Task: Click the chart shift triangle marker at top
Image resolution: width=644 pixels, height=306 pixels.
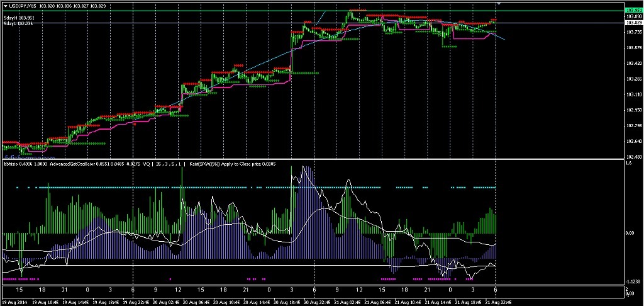Action: [x=499, y=4]
